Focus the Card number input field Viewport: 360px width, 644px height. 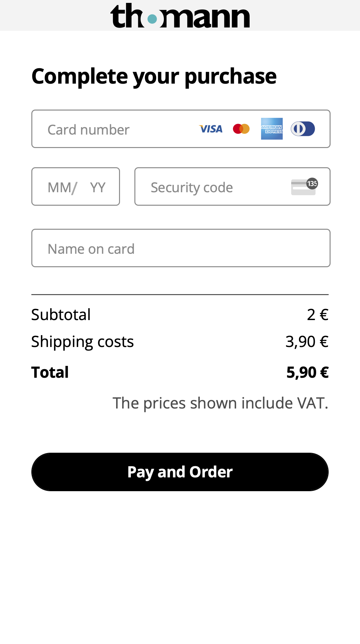click(x=118, y=129)
